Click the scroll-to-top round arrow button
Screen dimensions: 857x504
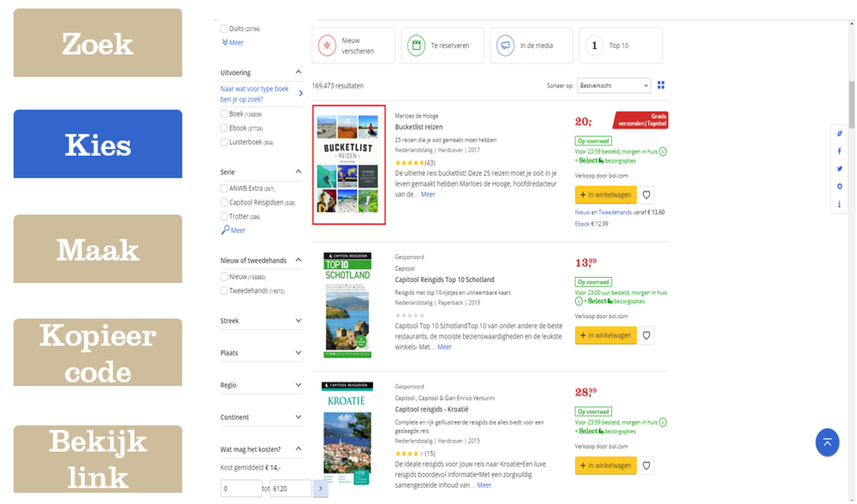(828, 443)
